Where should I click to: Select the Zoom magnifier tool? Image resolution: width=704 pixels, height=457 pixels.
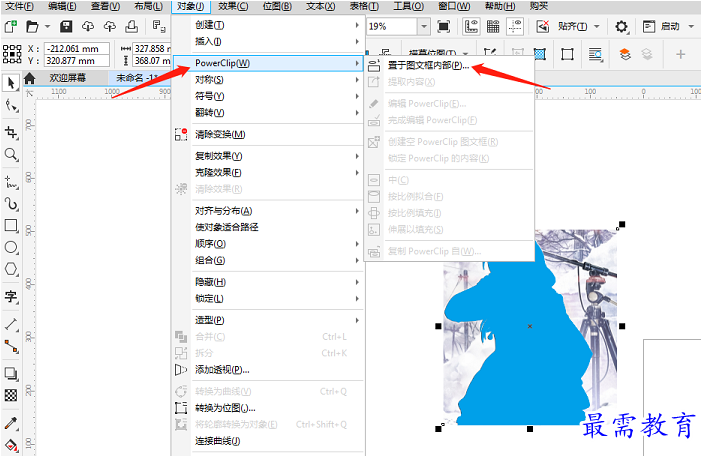(11, 154)
